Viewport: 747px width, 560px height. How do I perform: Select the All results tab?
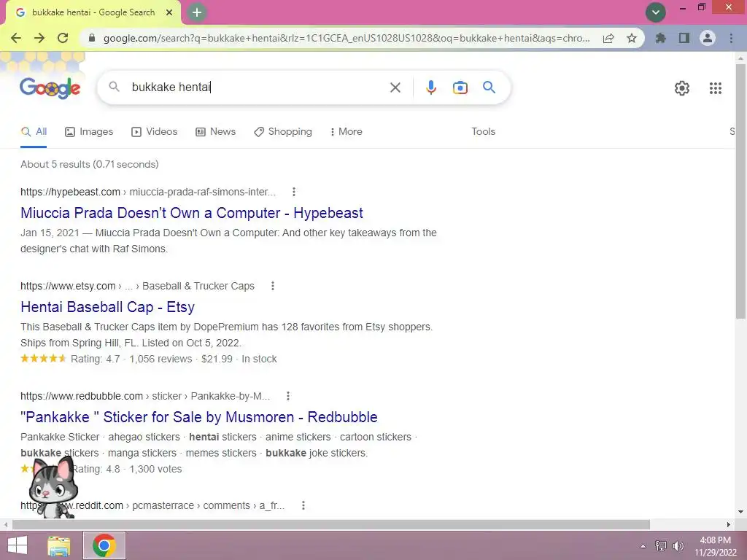pos(34,131)
